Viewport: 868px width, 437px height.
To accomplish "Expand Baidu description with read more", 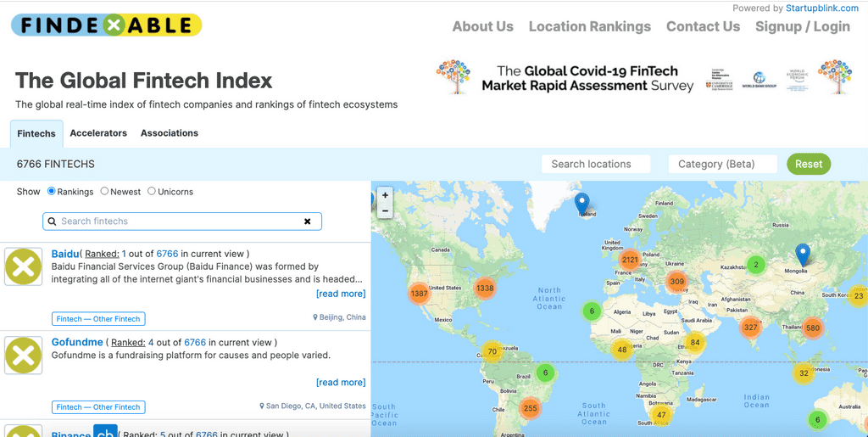I will [x=341, y=294].
